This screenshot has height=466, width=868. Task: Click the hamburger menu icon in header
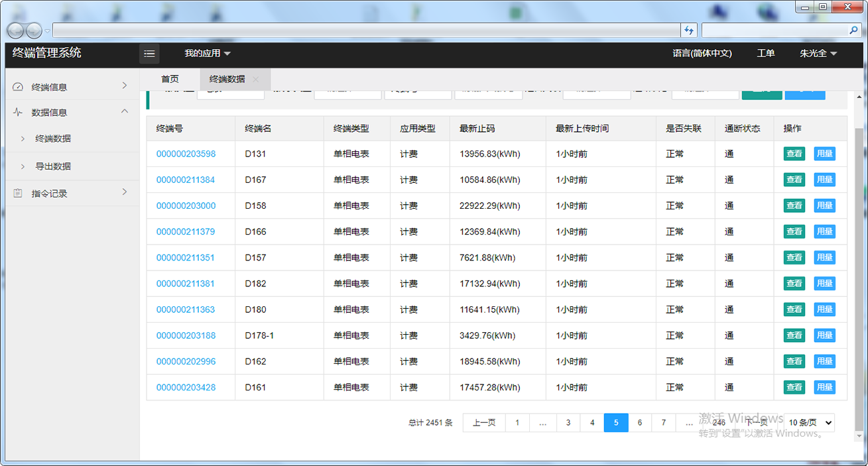tap(149, 54)
